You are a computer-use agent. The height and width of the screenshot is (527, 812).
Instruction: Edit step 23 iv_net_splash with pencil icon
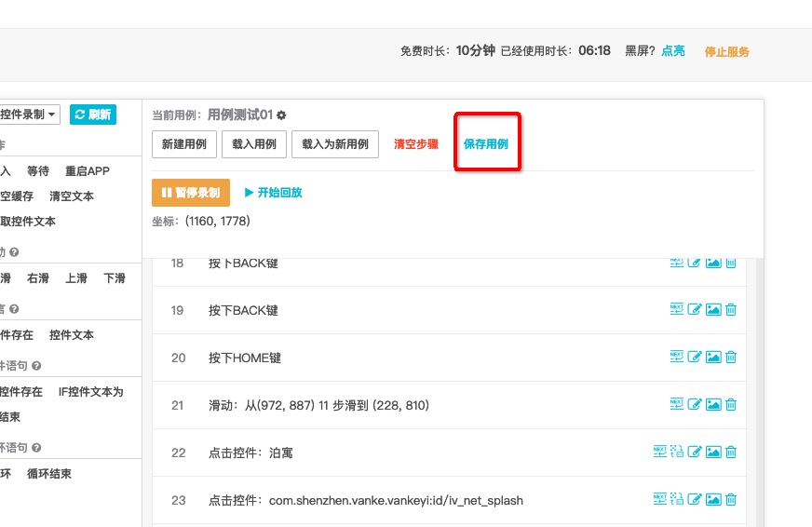695,499
